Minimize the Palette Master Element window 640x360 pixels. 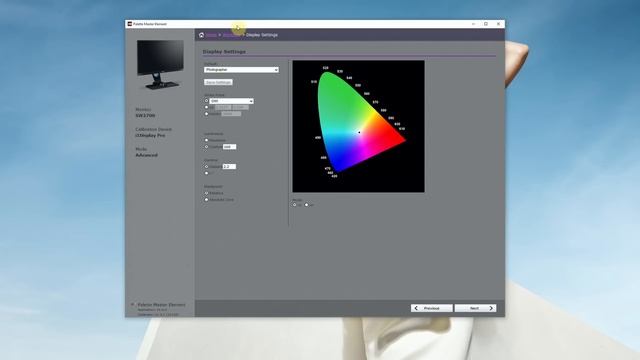coord(473,24)
